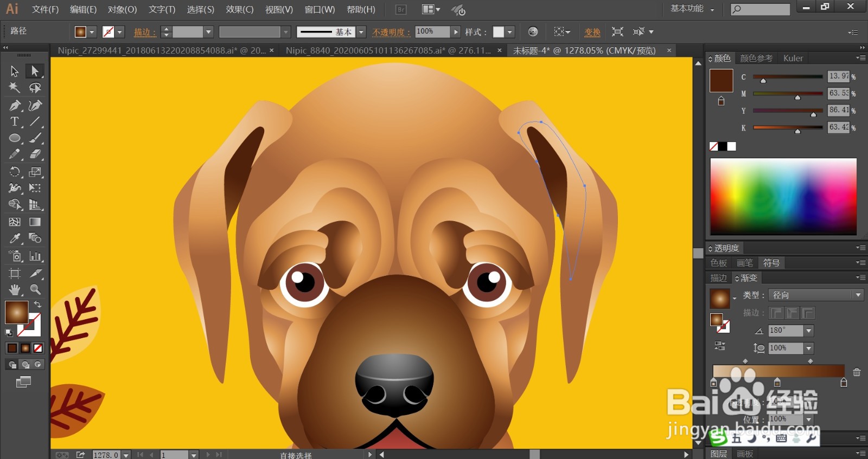Select the Line Segment tool
This screenshot has width=868, height=459.
[x=35, y=121]
